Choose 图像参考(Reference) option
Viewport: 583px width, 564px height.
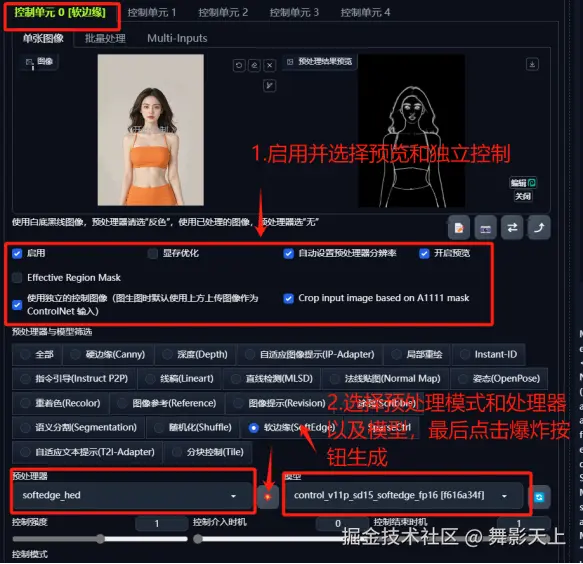pos(167,403)
